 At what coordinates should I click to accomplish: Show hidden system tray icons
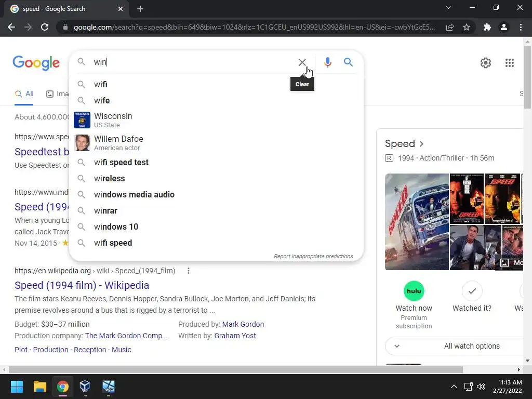[x=454, y=387]
